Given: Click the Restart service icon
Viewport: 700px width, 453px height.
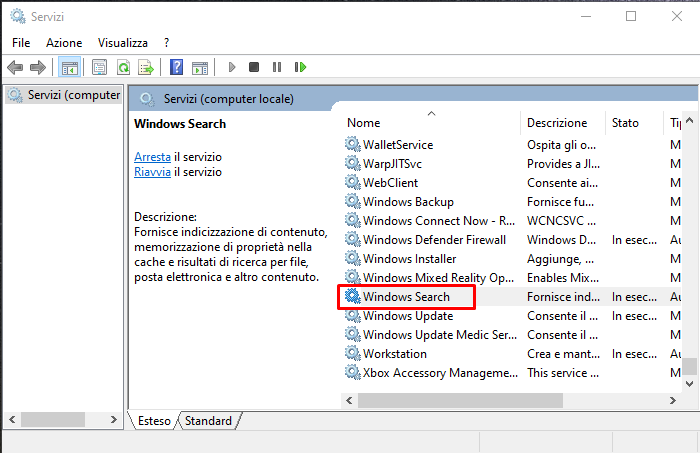Looking at the screenshot, I should coord(300,67).
